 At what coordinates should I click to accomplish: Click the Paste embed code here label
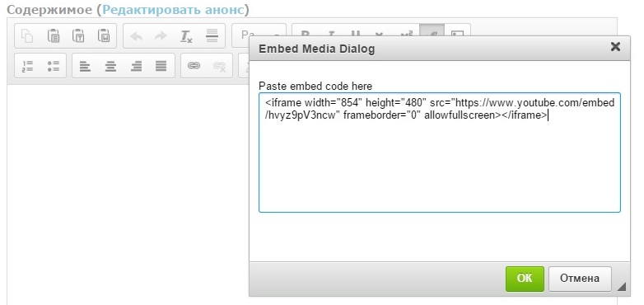315,87
